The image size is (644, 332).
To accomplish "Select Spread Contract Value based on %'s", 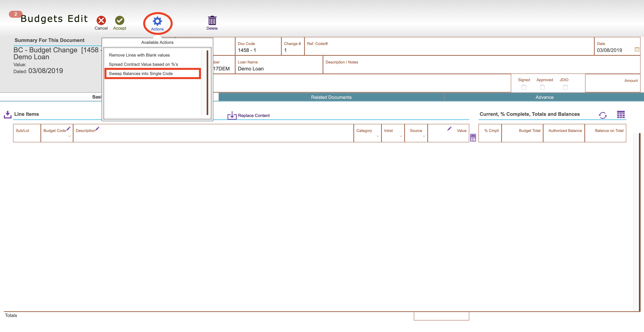I will [x=143, y=64].
